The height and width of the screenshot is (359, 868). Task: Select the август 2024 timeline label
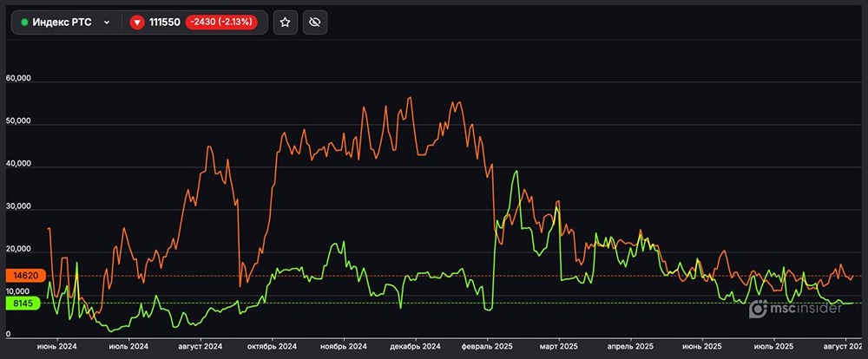tap(201, 345)
